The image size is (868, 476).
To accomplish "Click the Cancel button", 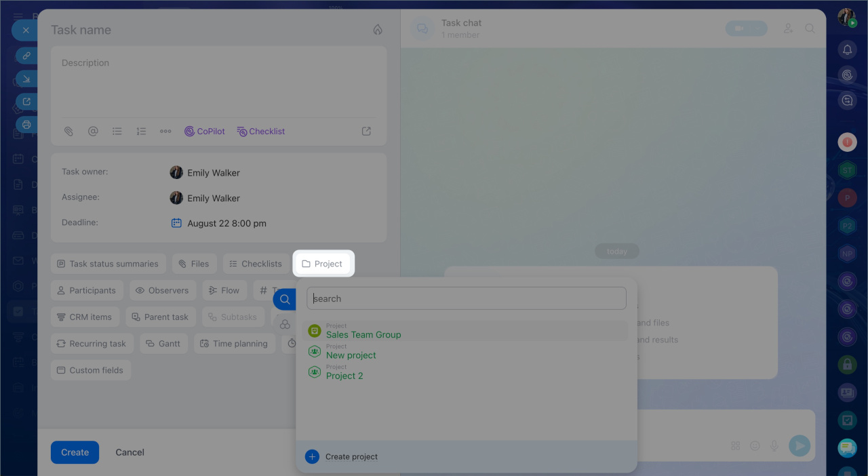I will click(x=130, y=452).
